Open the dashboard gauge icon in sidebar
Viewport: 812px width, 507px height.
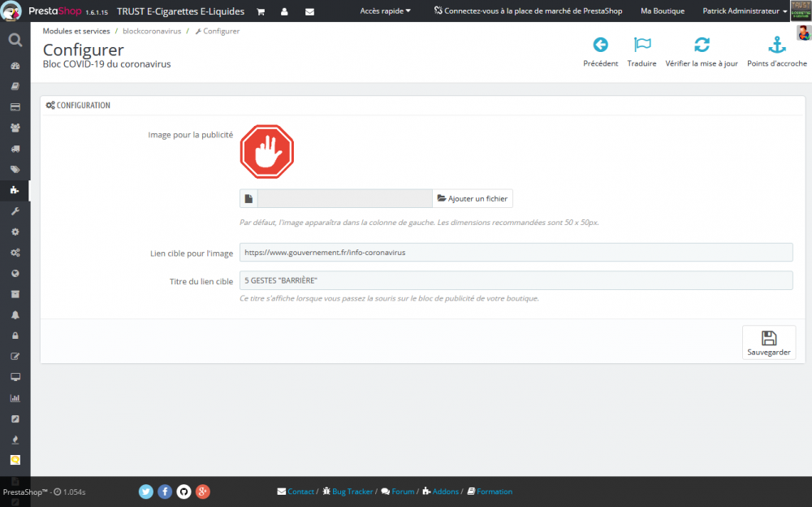[15, 66]
